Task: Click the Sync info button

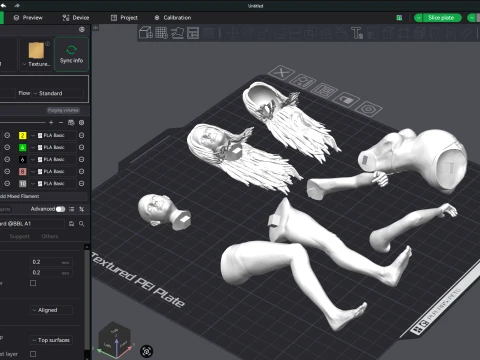Action: click(71, 54)
